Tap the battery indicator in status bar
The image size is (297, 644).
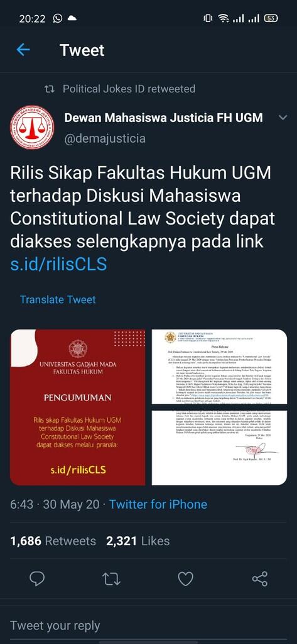tap(271, 18)
